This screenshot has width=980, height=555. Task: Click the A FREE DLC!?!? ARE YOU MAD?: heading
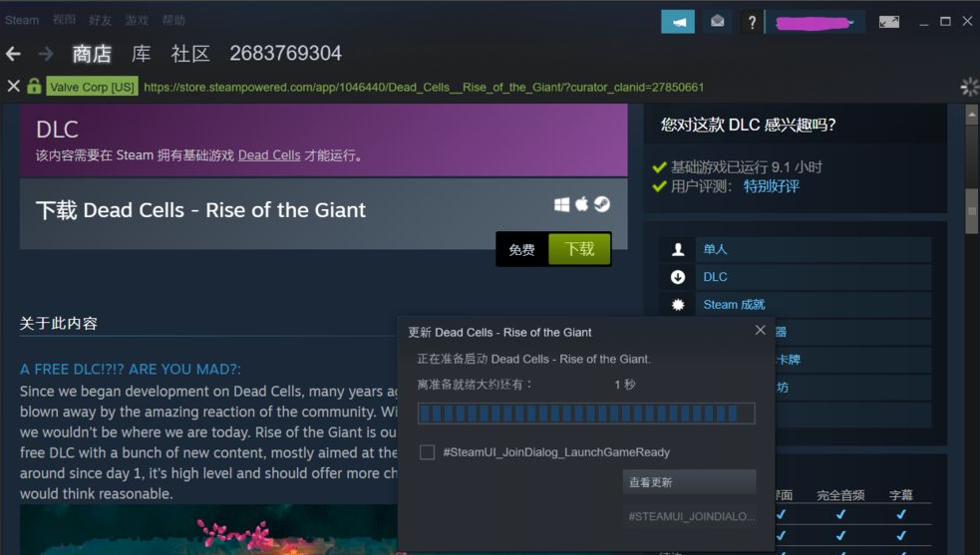[x=130, y=370]
